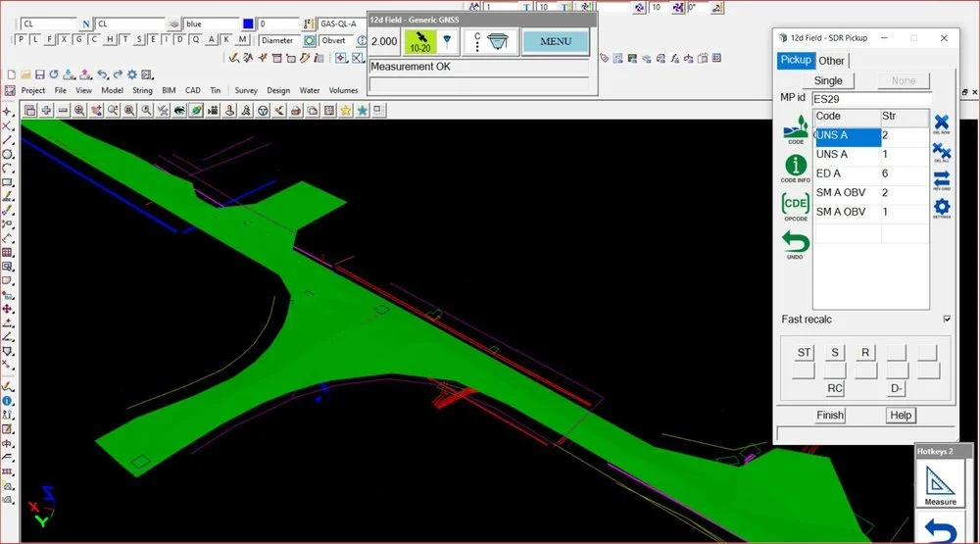
Task: Toggle the P snap letter button
Action: (22, 39)
